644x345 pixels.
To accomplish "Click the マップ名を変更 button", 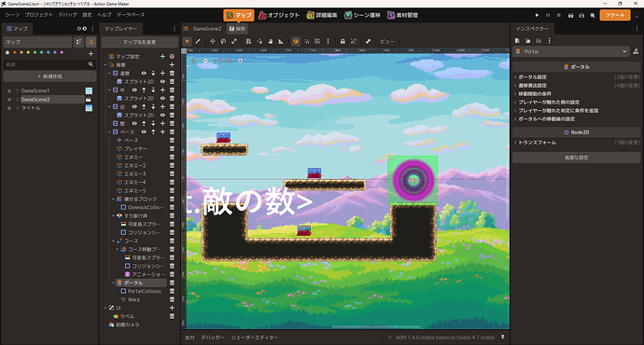I will [x=140, y=42].
